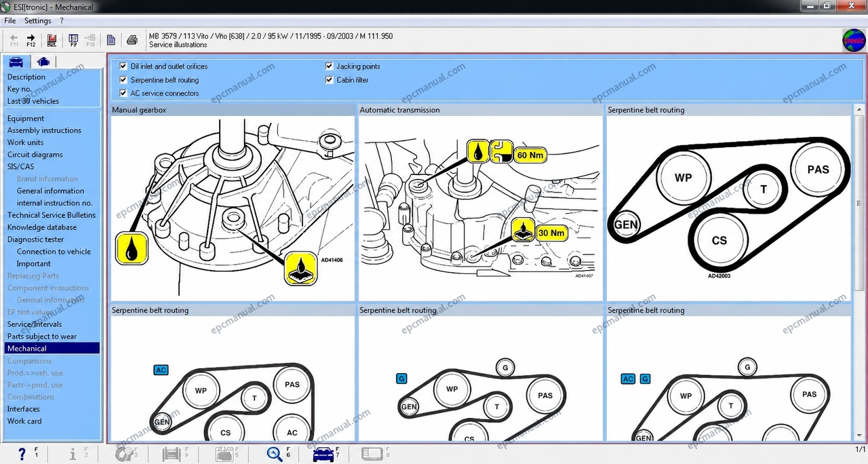
Task: Select Diagnostic tester
Action: (x=36, y=239)
